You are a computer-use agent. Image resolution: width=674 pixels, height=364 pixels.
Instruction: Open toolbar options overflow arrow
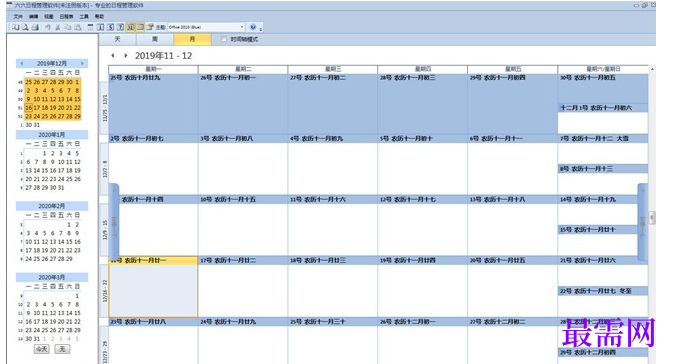[261, 28]
